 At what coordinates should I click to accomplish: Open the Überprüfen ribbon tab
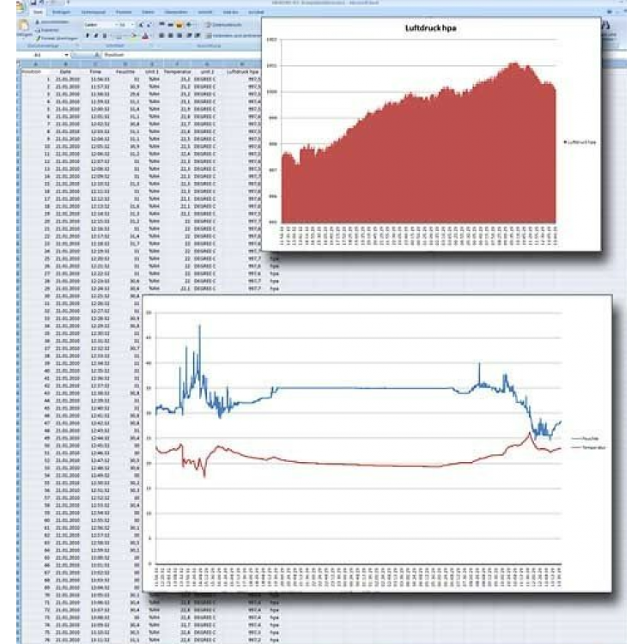tap(176, 12)
